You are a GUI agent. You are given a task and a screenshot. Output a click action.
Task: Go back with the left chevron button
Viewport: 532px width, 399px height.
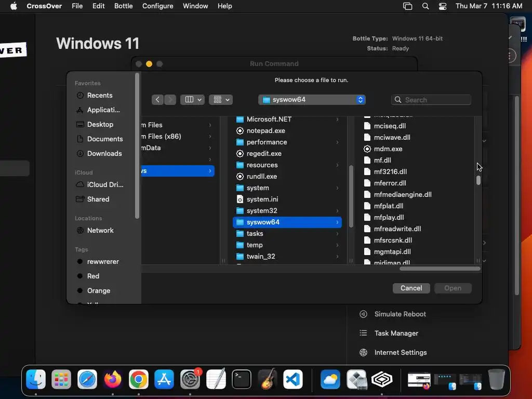coord(157,100)
